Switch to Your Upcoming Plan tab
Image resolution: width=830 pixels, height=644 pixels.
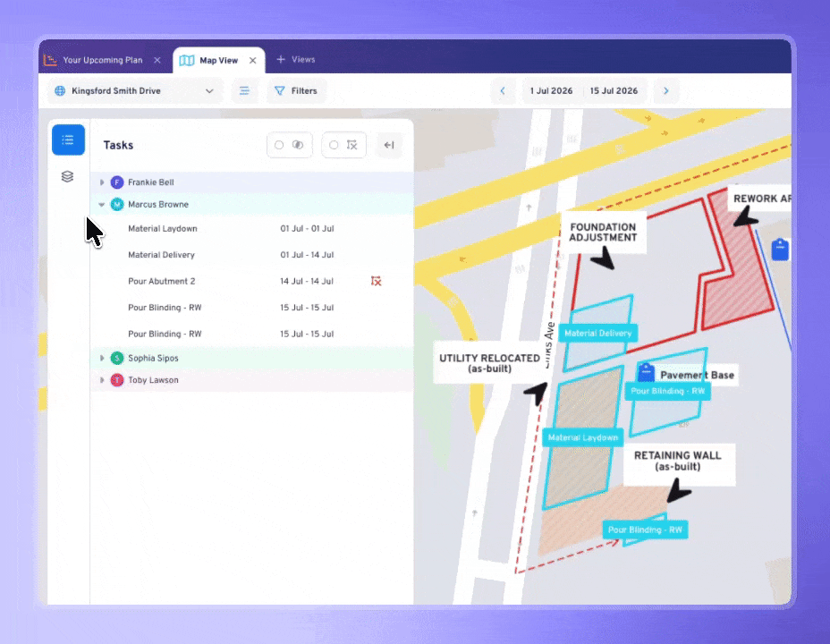pos(102,60)
